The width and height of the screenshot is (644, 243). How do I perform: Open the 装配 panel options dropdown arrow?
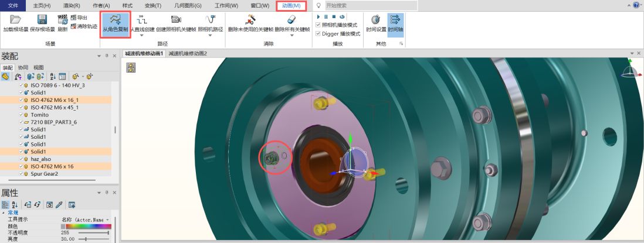click(99, 56)
